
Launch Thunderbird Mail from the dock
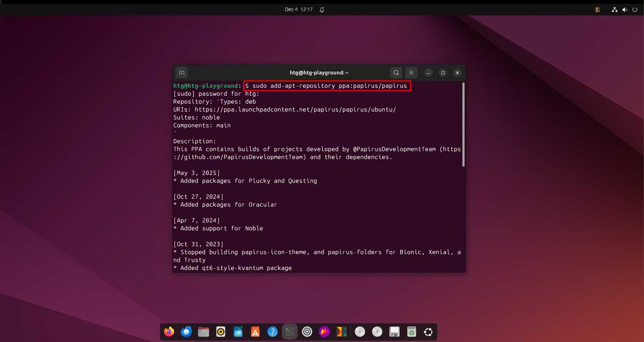point(186,332)
